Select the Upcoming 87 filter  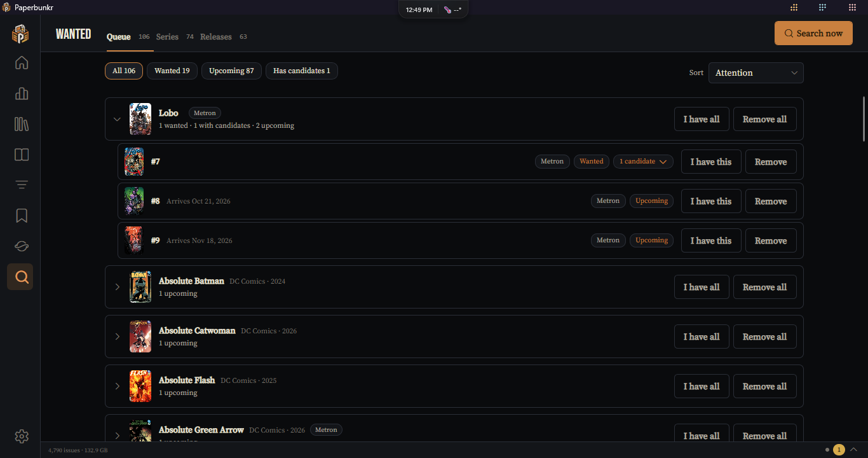231,71
